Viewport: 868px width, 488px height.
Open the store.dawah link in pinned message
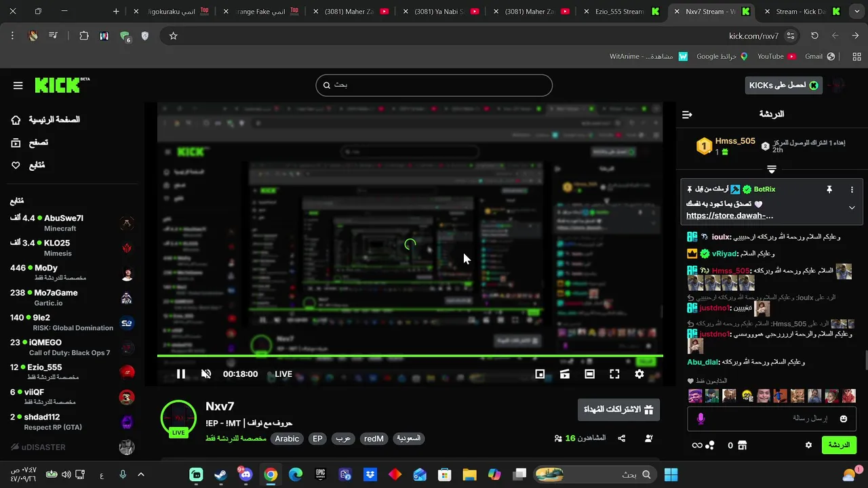pos(730,216)
